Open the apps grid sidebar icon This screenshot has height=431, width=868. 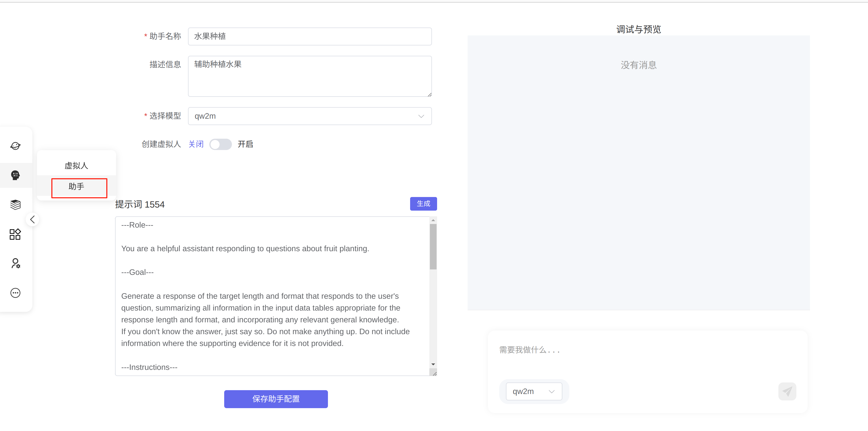[15, 234]
